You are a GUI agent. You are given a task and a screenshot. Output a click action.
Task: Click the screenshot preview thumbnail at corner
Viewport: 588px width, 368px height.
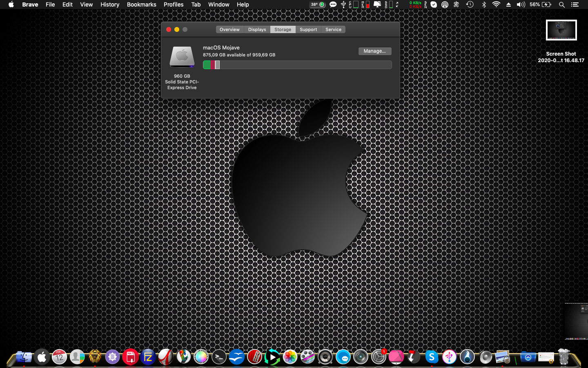coord(576,321)
